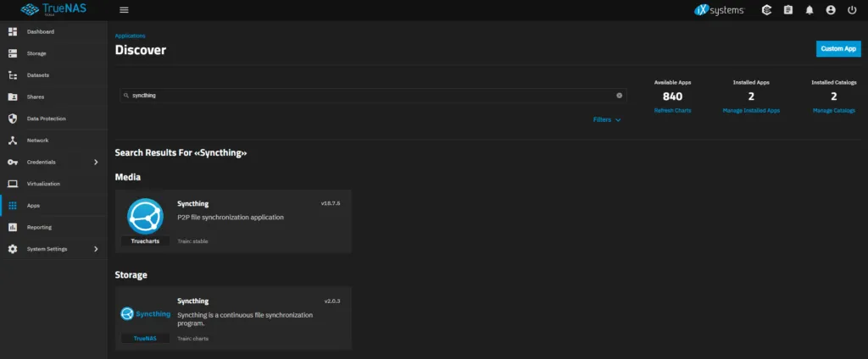Open the Media Syncthing app title
Viewport: 868px width, 359px height.
click(x=192, y=203)
